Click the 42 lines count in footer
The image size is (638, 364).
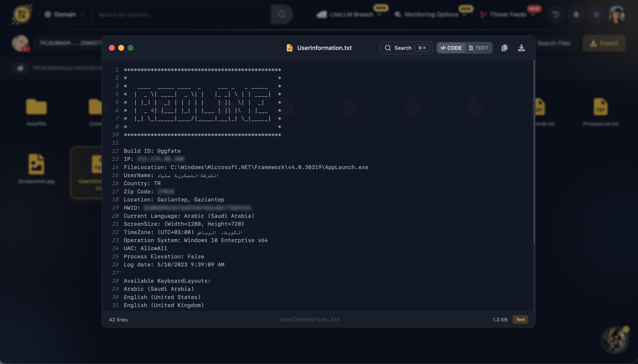click(x=118, y=320)
